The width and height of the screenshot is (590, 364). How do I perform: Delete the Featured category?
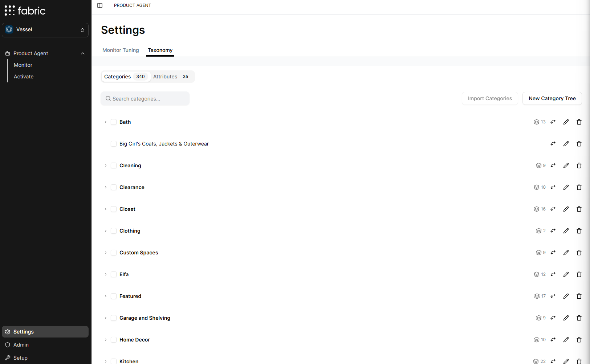tap(579, 296)
